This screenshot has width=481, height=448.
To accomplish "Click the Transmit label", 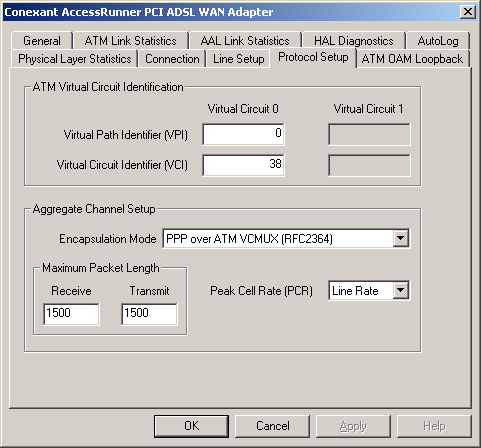I will click(149, 291).
